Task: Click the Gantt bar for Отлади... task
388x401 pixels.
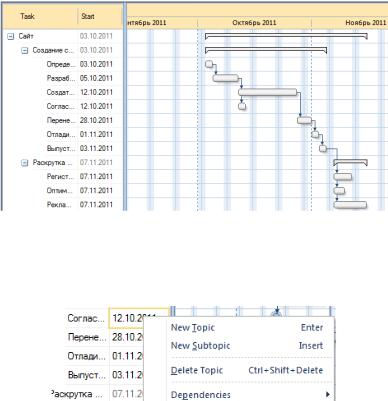Action: pyautogui.click(x=315, y=134)
